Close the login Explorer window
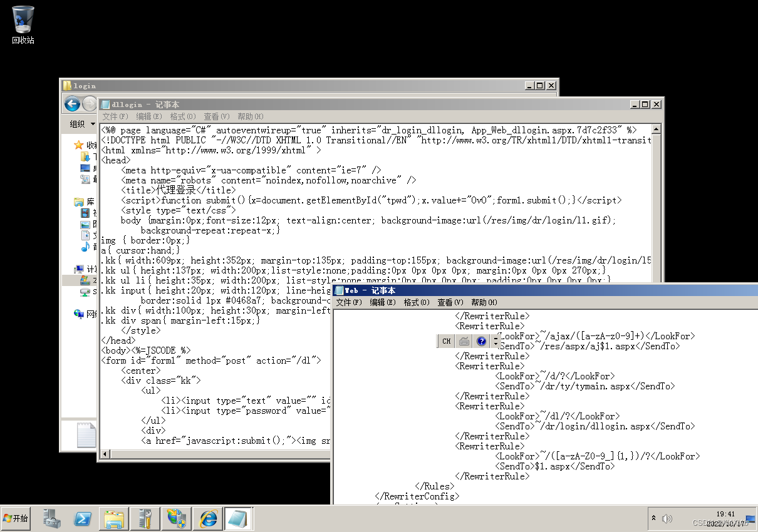This screenshot has height=532, width=758. click(x=551, y=86)
